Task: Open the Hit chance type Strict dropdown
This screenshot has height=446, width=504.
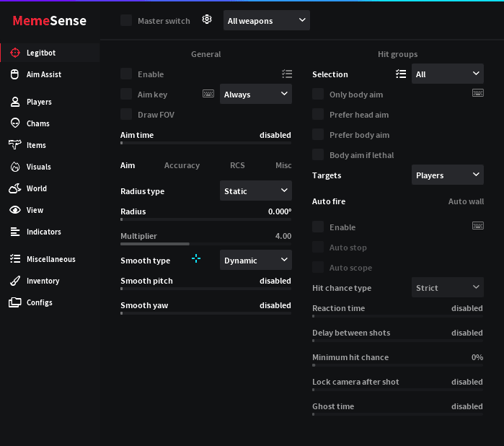Action: [x=447, y=287]
